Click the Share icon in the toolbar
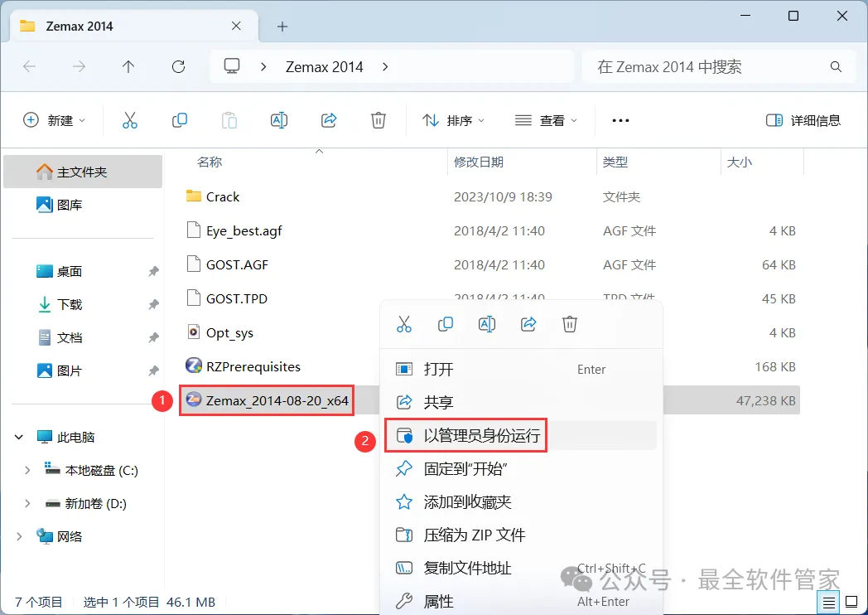 329,120
